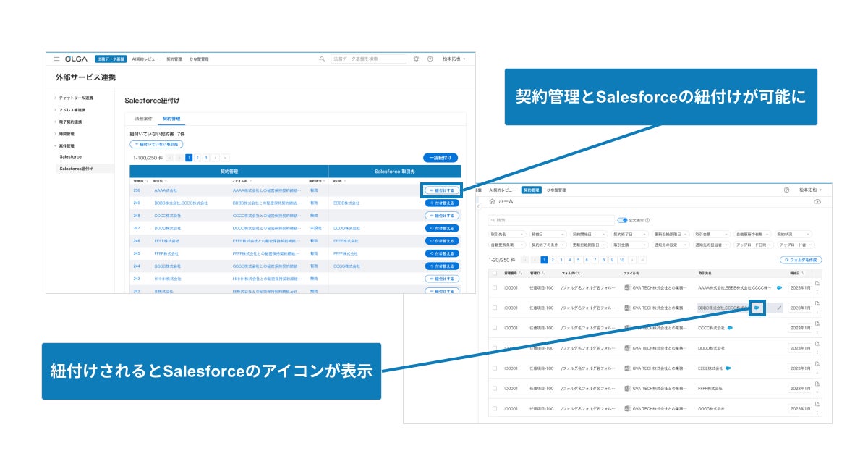
Task: Click the フォルダを作成 button
Action: pyautogui.click(x=801, y=259)
